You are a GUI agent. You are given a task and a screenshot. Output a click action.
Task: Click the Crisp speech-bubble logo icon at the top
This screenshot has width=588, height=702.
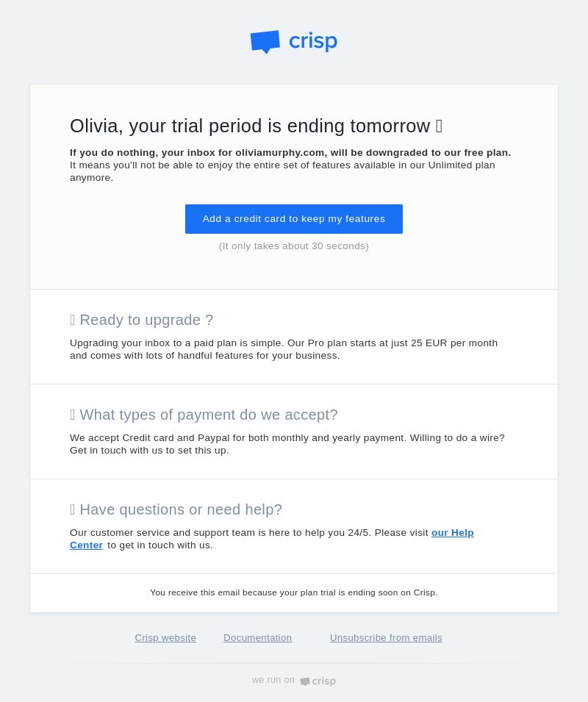click(265, 42)
